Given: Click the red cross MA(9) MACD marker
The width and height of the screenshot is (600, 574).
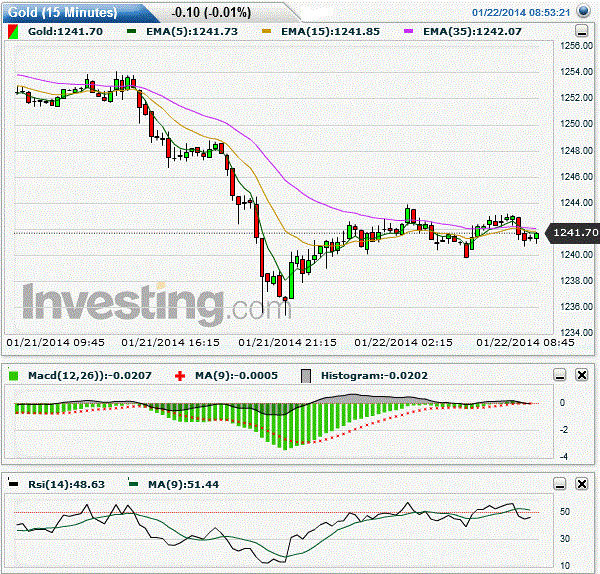Looking at the screenshot, I should pyautogui.click(x=179, y=376).
